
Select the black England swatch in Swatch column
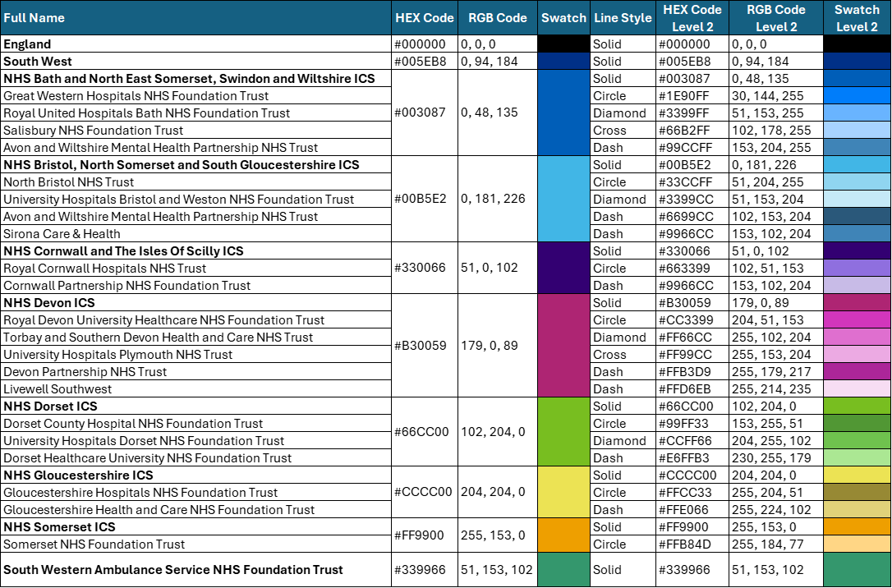563,44
